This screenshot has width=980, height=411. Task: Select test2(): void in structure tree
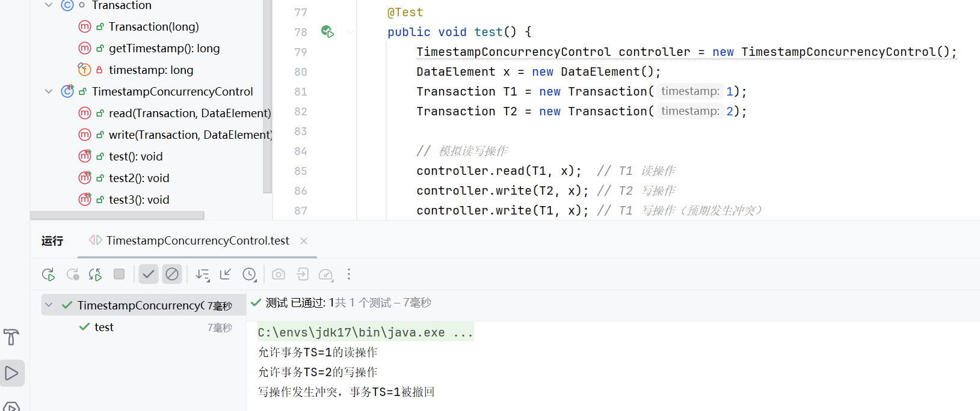click(138, 178)
